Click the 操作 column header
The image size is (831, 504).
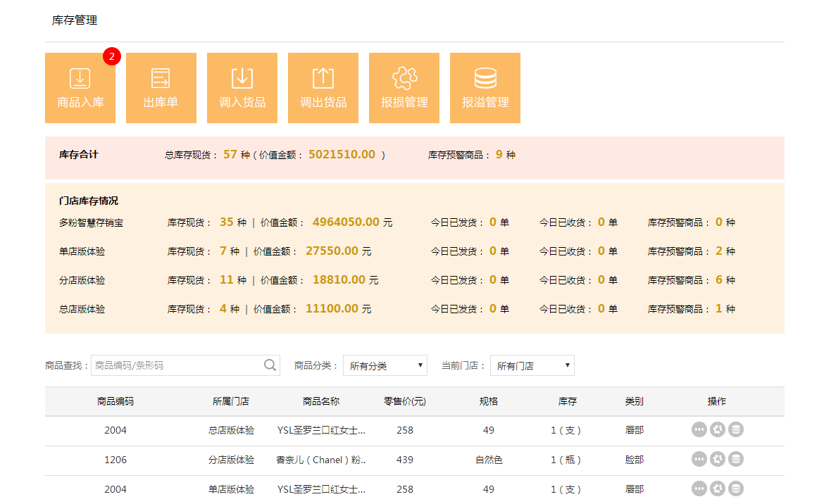716,402
